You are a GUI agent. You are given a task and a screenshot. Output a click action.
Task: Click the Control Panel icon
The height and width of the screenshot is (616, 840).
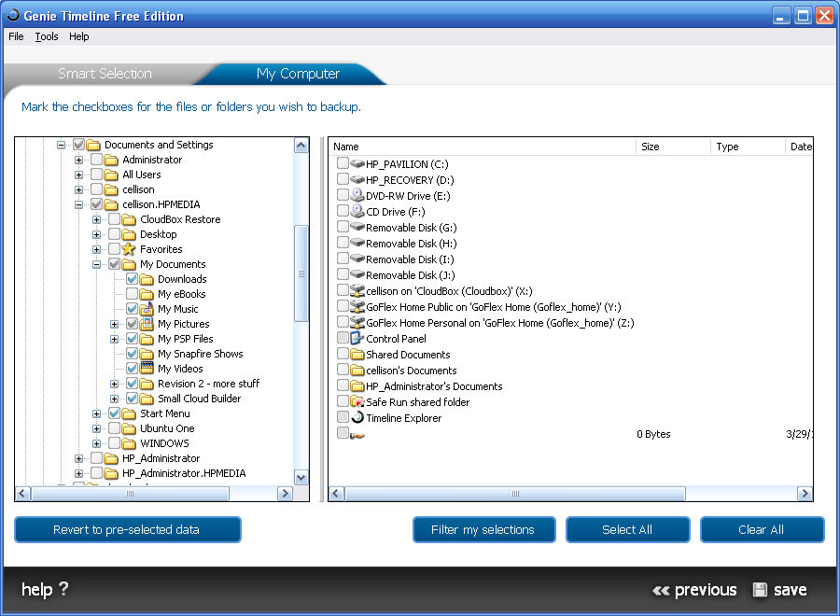point(357,338)
